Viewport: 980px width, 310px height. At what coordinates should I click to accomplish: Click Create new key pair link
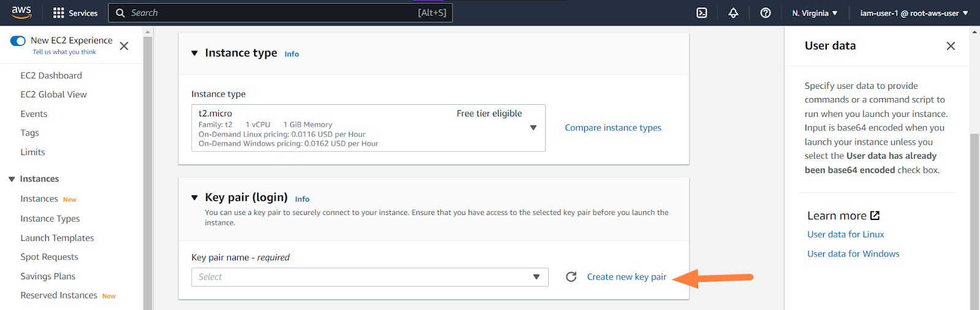point(627,277)
